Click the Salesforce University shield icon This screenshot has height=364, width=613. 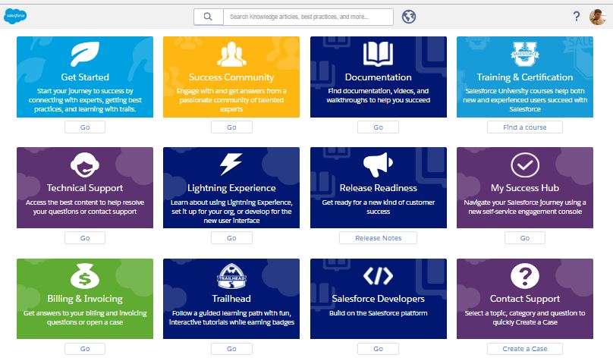coord(525,54)
